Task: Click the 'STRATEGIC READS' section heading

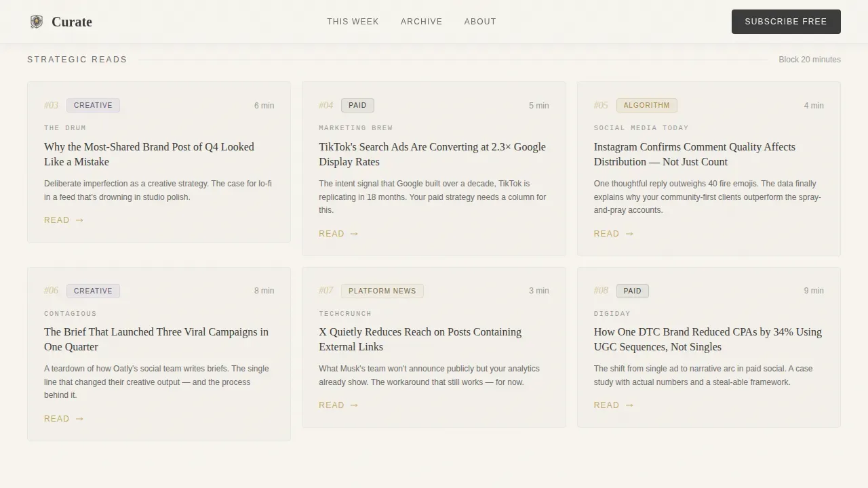Action: pos(77,60)
